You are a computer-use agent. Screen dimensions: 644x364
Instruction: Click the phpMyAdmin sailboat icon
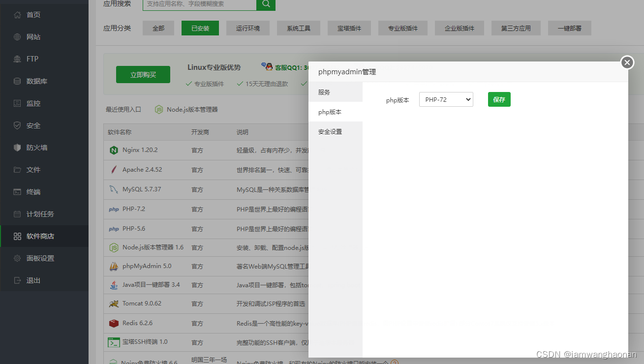(x=114, y=266)
